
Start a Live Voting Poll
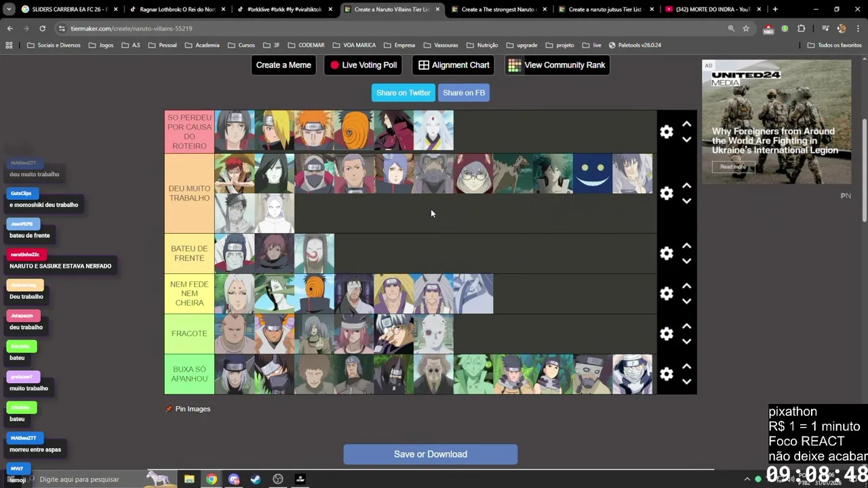point(363,65)
